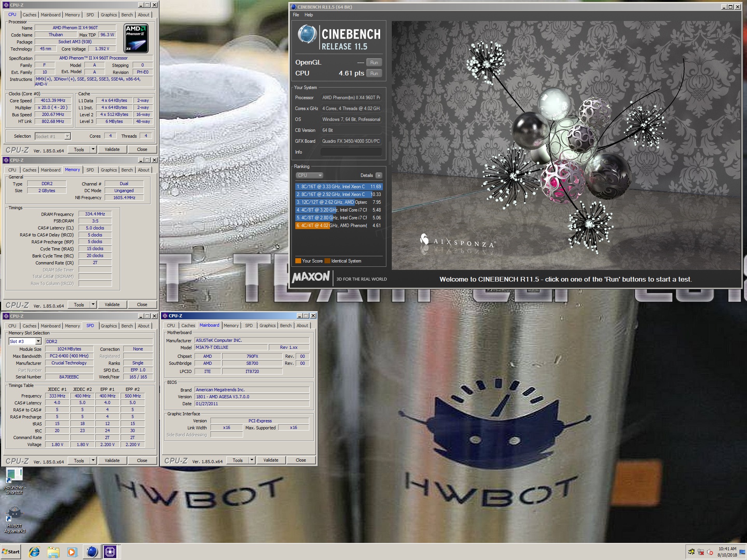Run the CPU test in Cinebench
The image size is (747, 560).
click(374, 73)
